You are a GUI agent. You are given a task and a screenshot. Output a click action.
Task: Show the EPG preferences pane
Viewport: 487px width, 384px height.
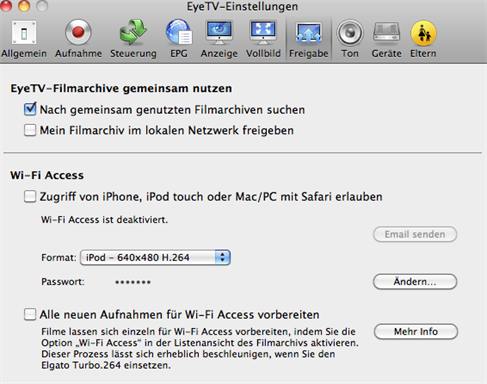[x=179, y=39]
